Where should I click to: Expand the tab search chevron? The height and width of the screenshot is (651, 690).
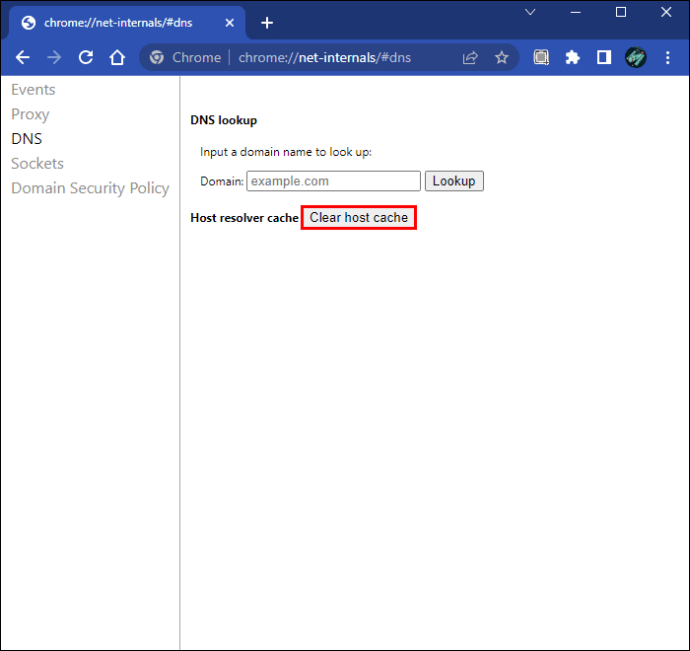530,12
